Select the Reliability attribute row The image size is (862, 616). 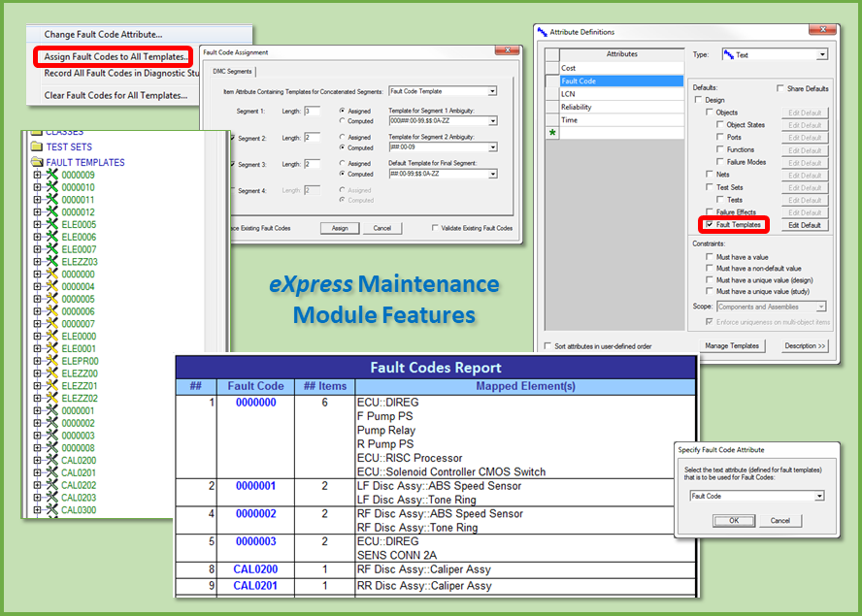(621, 107)
